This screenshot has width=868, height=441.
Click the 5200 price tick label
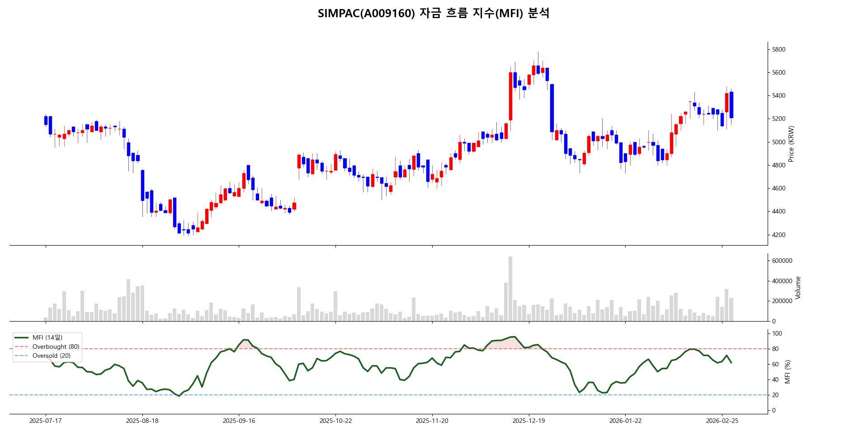(779, 119)
